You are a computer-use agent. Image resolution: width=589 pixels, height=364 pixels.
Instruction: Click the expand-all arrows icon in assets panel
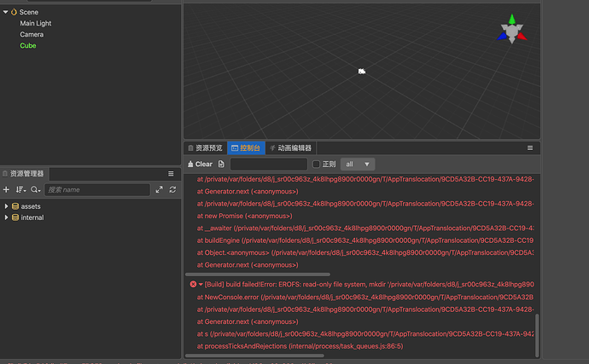click(x=160, y=189)
